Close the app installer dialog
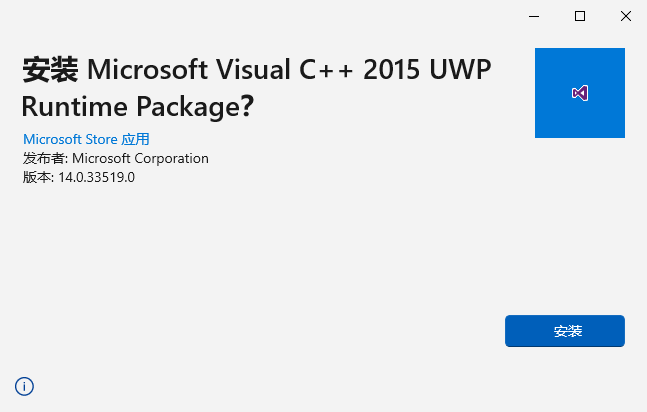This screenshot has height=412, width=647. coord(625,16)
